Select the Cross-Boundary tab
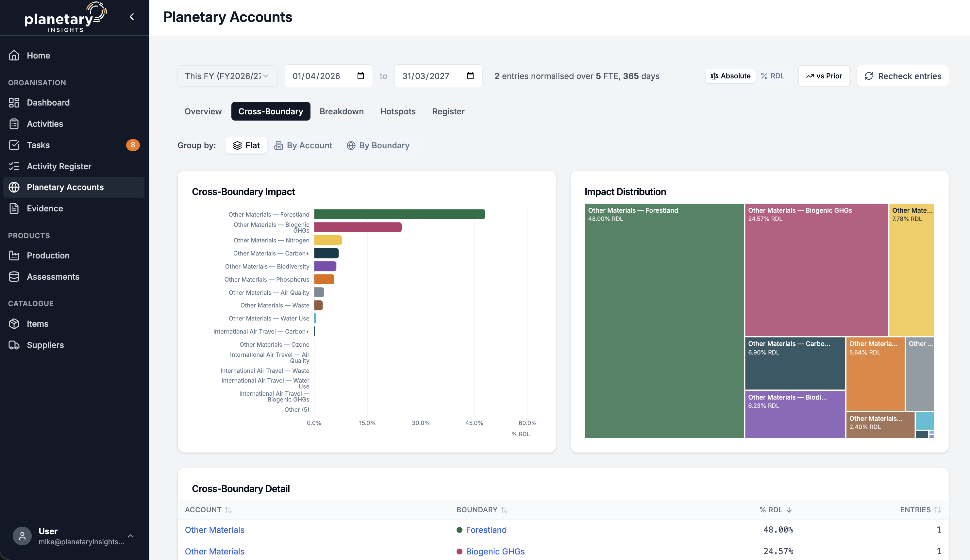Image resolution: width=970 pixels, height=560 pixels. (x=271, y=111)
